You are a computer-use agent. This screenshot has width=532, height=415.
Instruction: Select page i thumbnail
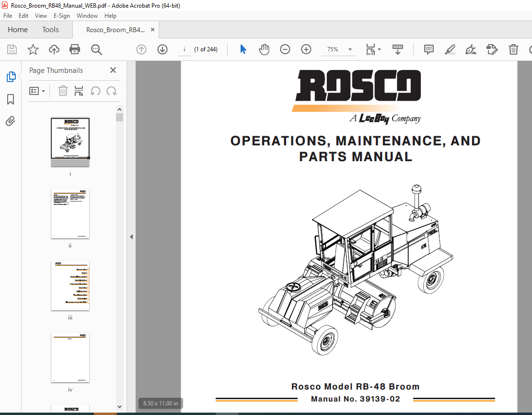click(70, 142)
